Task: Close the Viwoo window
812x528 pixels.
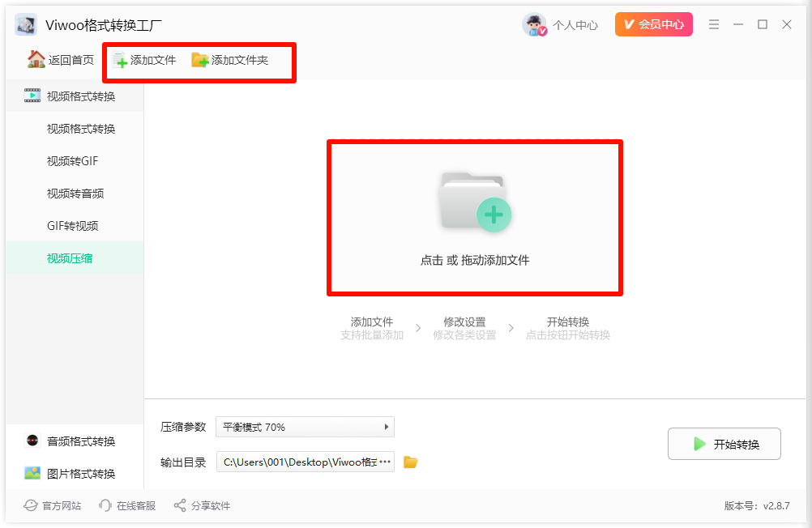Action: point(787,24)
